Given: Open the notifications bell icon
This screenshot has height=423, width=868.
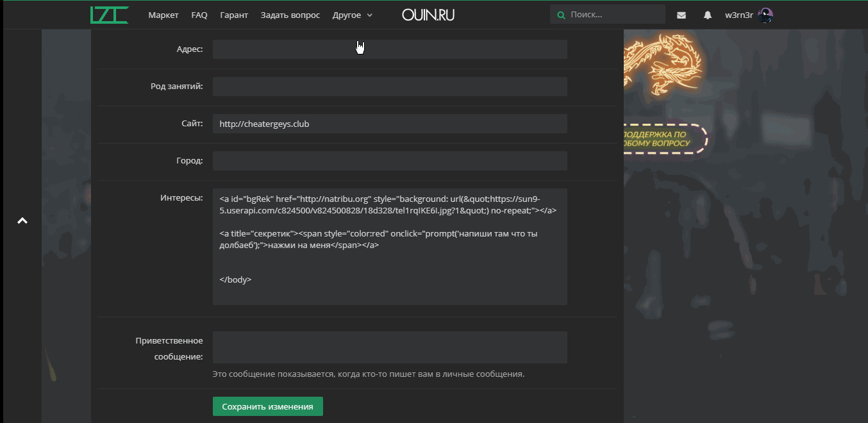Looking at the screenshot, I should click(708, 15).
